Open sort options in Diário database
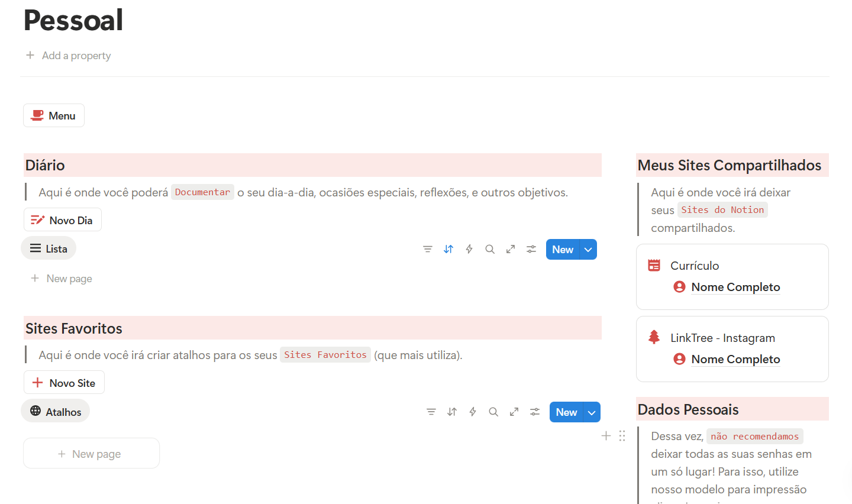852x504 pixels. coord(448,249)
